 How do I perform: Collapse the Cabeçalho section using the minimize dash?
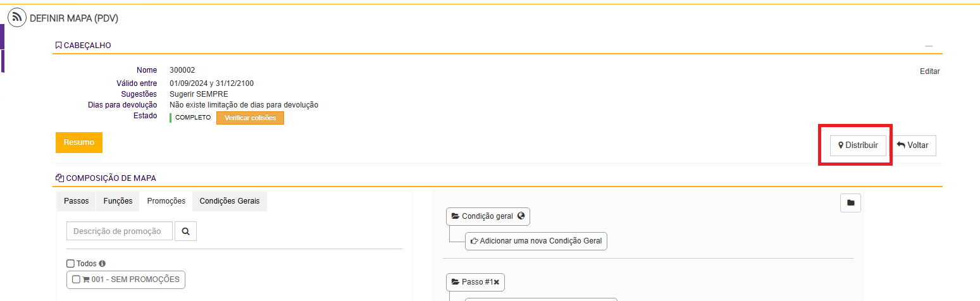click(929, 46)
